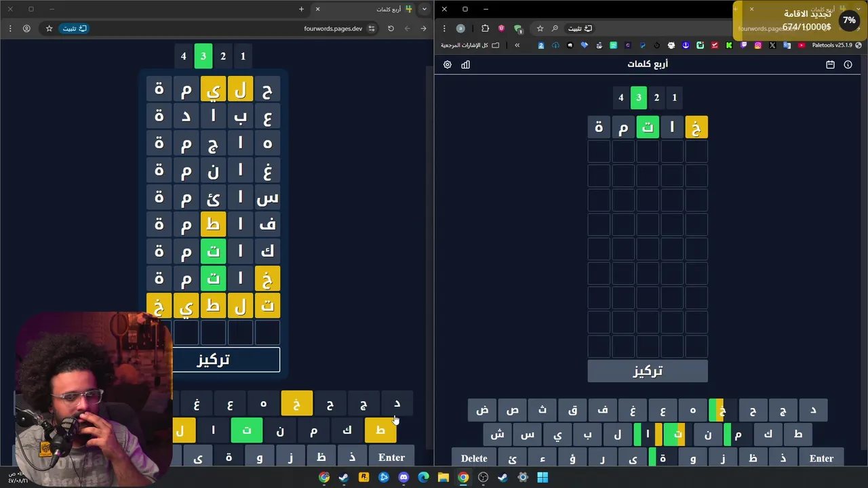Switch to puzzle 2 in right window
This screenshot has width=868, height=488.
[x=656, y=98]
